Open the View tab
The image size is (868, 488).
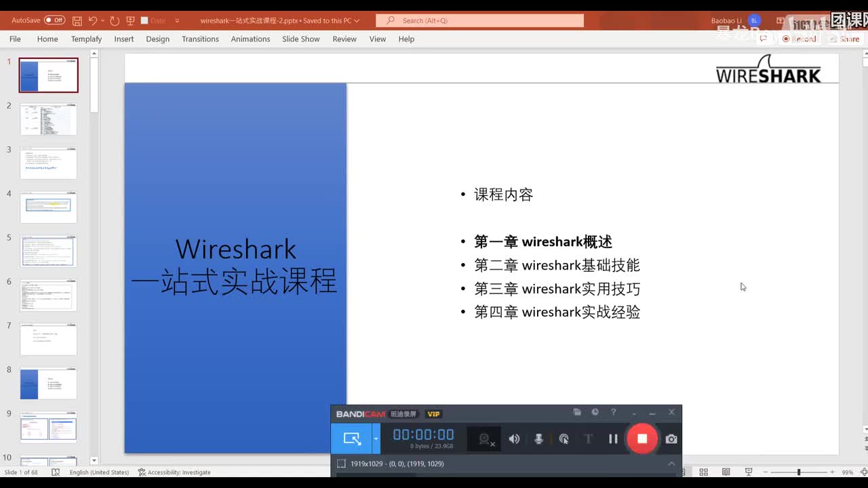click(x=378, y=39)
